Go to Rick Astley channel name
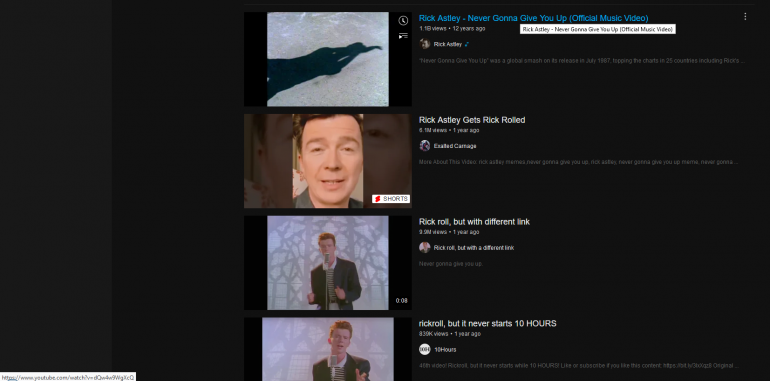 tap(448, 44)
